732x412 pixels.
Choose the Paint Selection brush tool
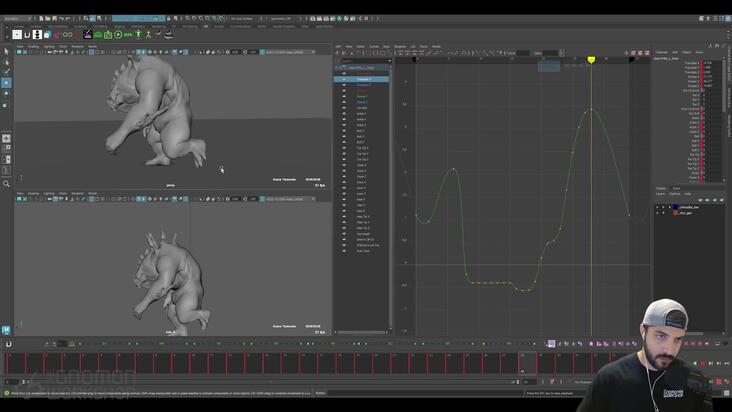[x=6, y=72]
